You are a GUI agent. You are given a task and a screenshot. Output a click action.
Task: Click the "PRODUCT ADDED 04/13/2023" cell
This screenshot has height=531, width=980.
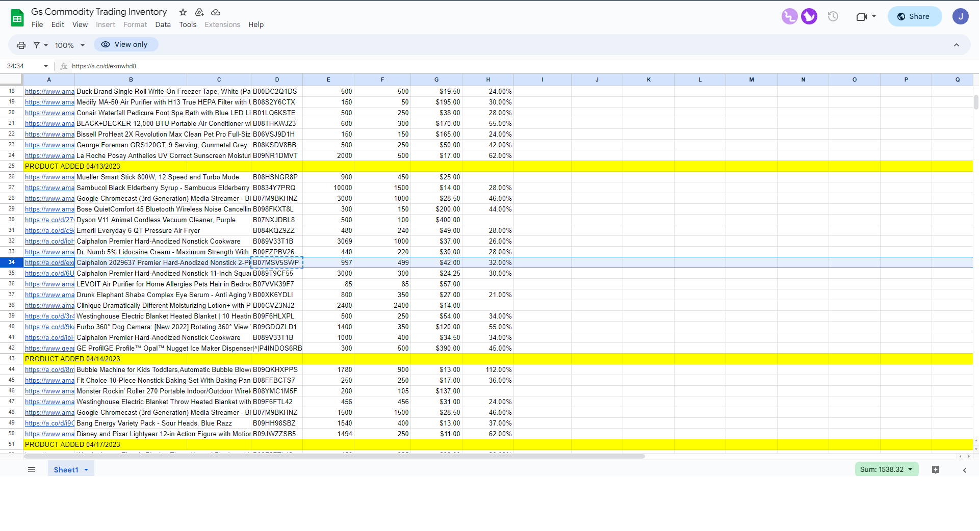tap(72, 167)
